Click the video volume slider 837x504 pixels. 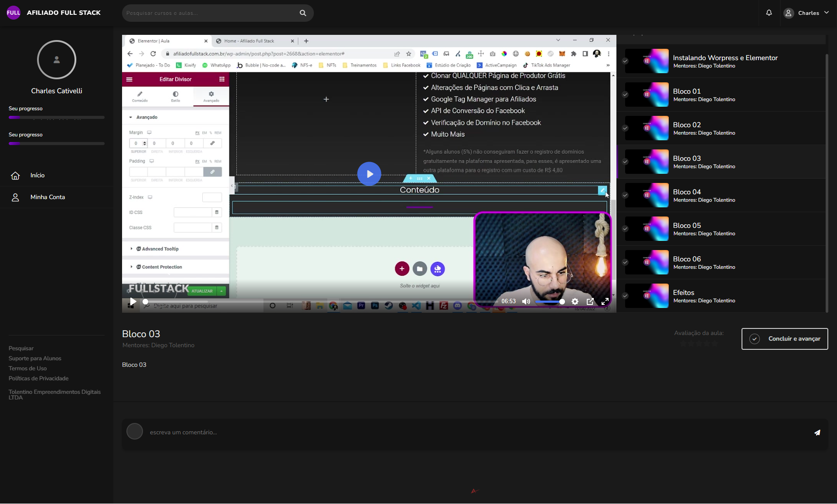pyautogui.click(x=549, y=301)
